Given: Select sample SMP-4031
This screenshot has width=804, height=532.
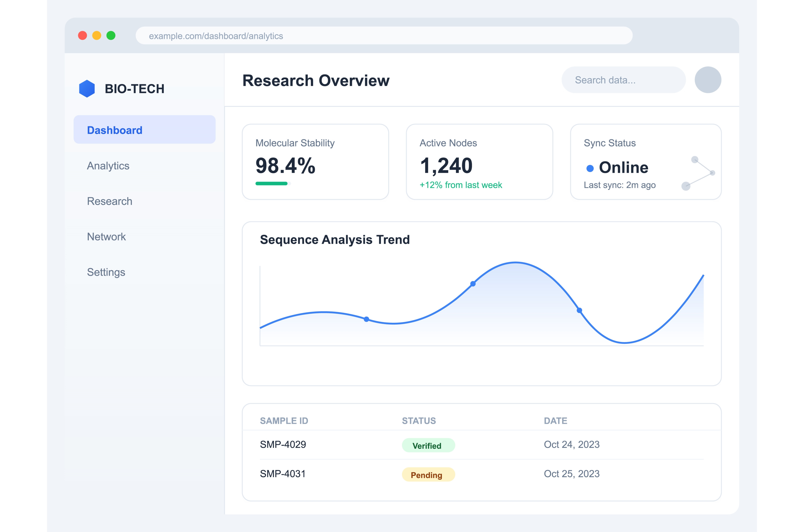Looking at the screenshot, I should point(283,474).
